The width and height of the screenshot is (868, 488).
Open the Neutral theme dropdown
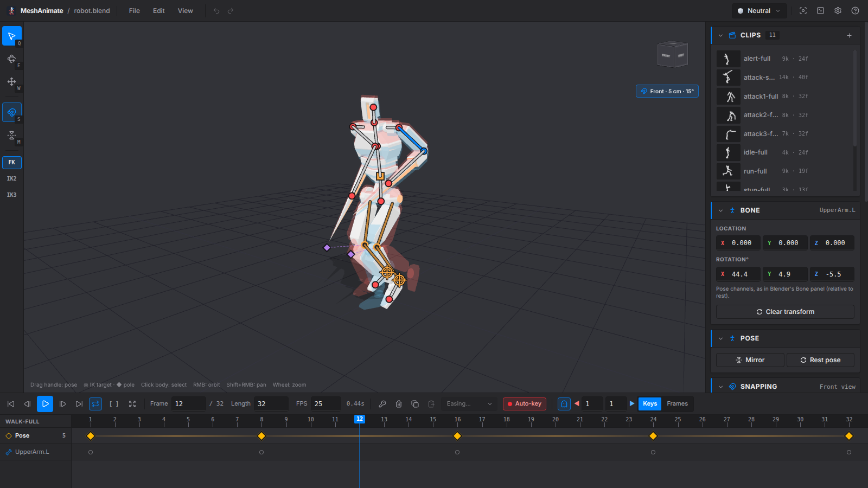(x=759, y=11)
